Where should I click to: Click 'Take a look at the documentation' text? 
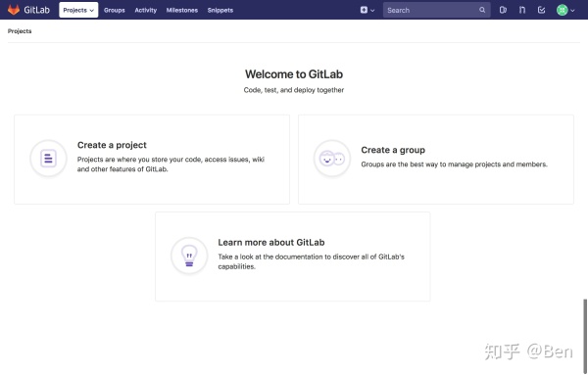311,261
